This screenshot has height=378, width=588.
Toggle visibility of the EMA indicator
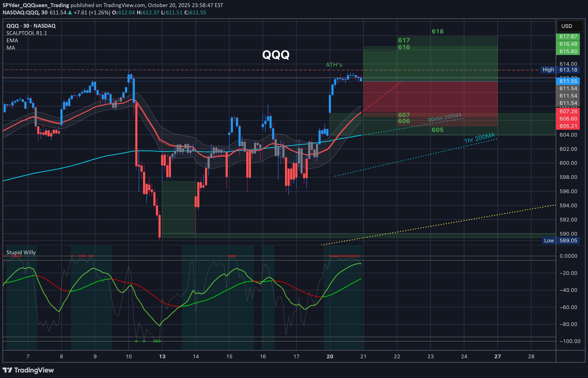pos(12,40)
